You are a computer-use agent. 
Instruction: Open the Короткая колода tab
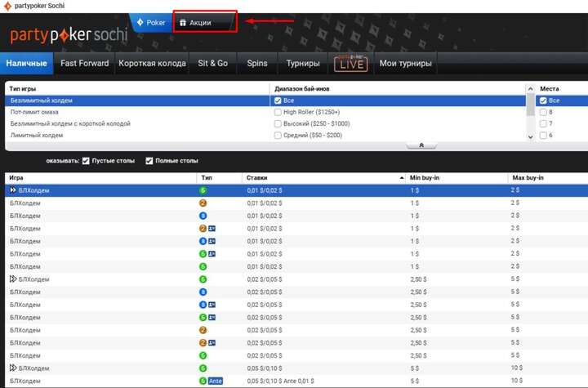coord(152,64)
